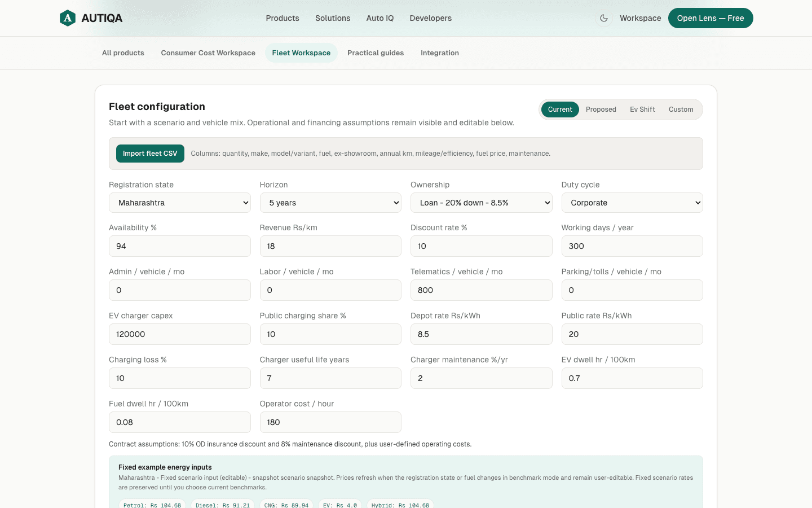Viewport: 812px width, 508px height.
Task: Select the Custom scenario option
Action: (x=681, y=110)
